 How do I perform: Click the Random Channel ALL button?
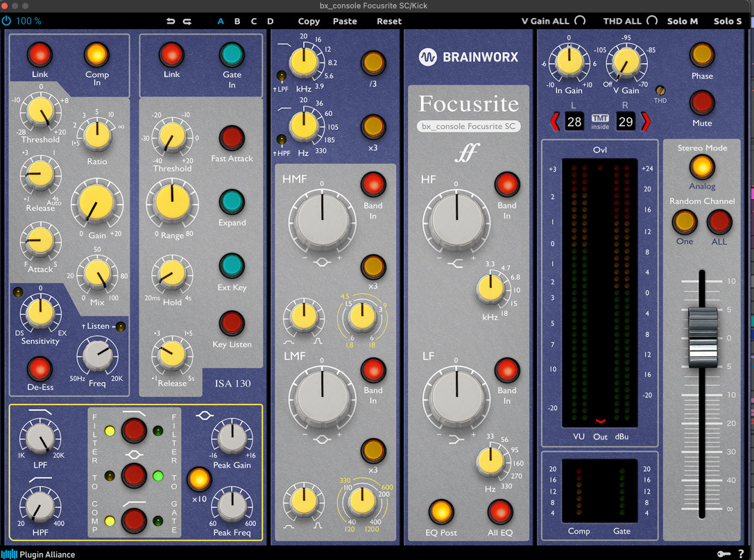tap(719, 221)
